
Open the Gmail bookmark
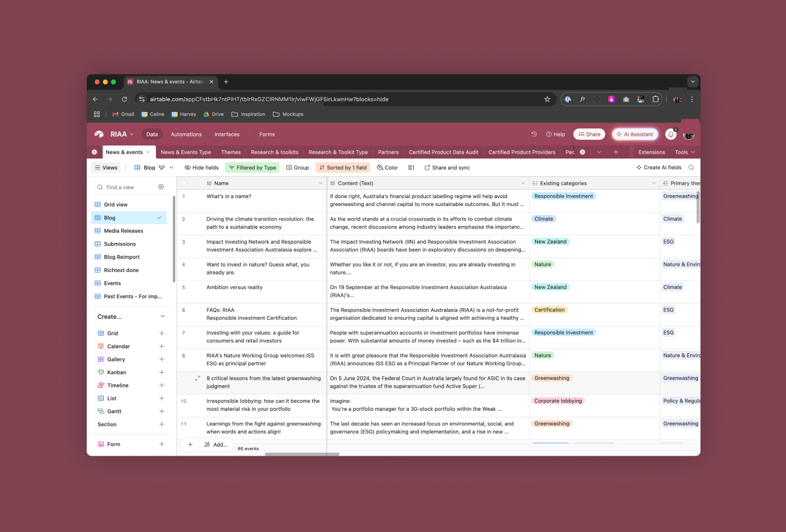click(x=123, y=114)
